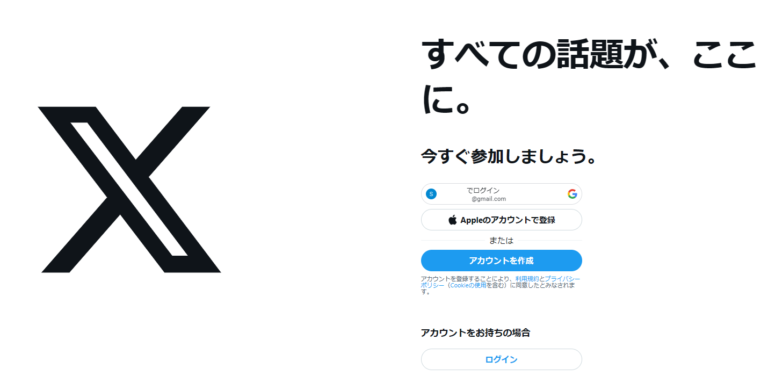Click the または divider text
This screenshot has height=383, width=768.
[502, 240]
